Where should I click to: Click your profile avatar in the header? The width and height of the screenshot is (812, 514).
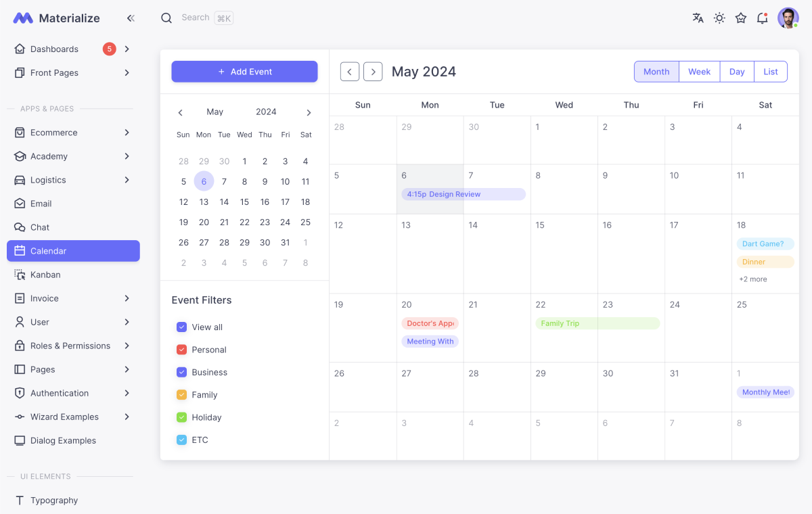(x=788, y=18)
